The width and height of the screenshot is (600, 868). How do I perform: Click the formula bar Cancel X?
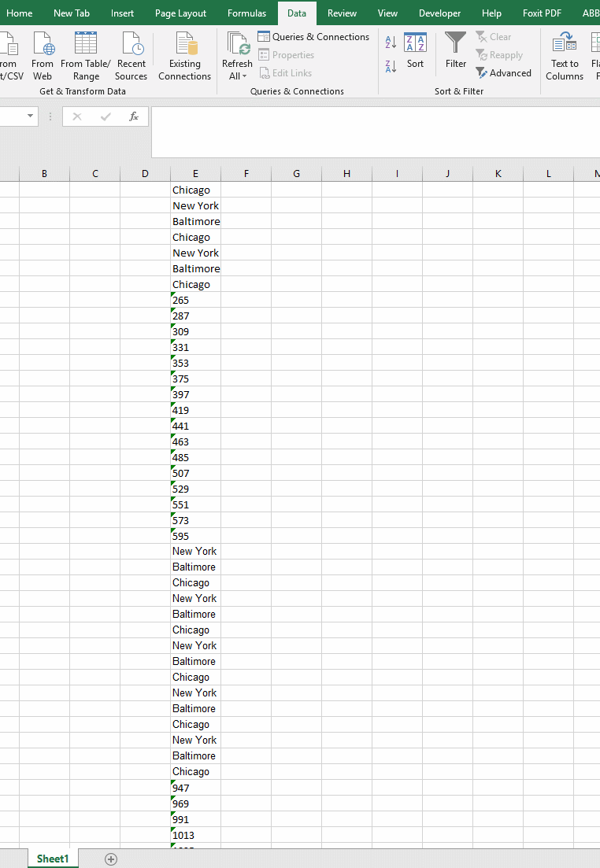coord(77,116)
